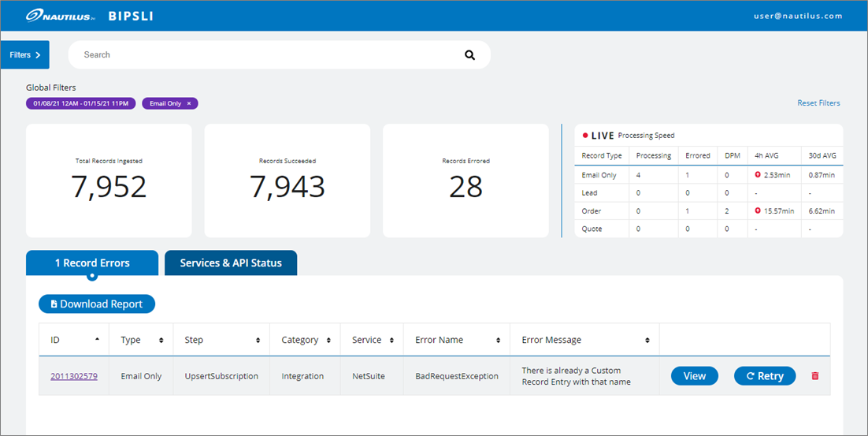Click the 6.62min 30d AVG value
The image size is (868, 436).
(822, 211)
